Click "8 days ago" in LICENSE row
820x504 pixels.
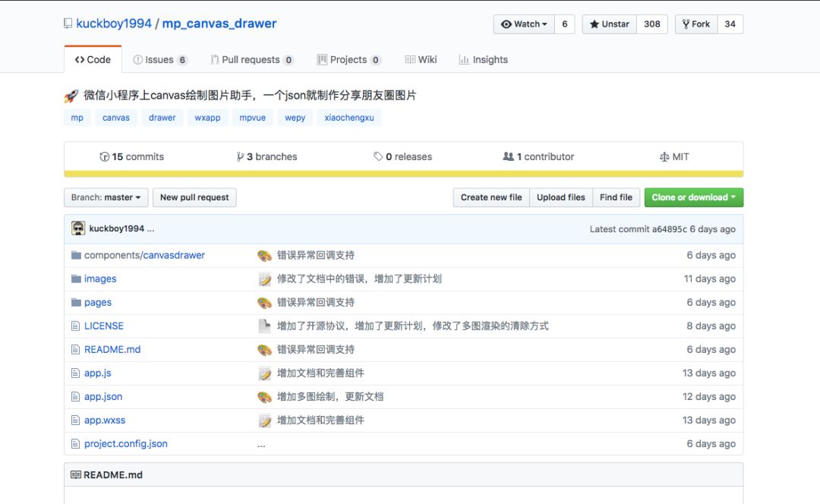tap(711, 326)
